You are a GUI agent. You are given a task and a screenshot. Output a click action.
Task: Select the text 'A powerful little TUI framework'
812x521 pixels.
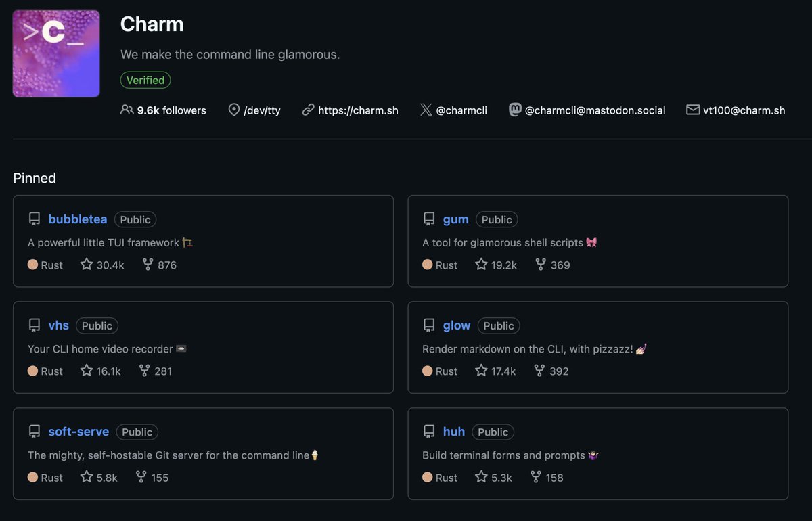coord(104,242)
